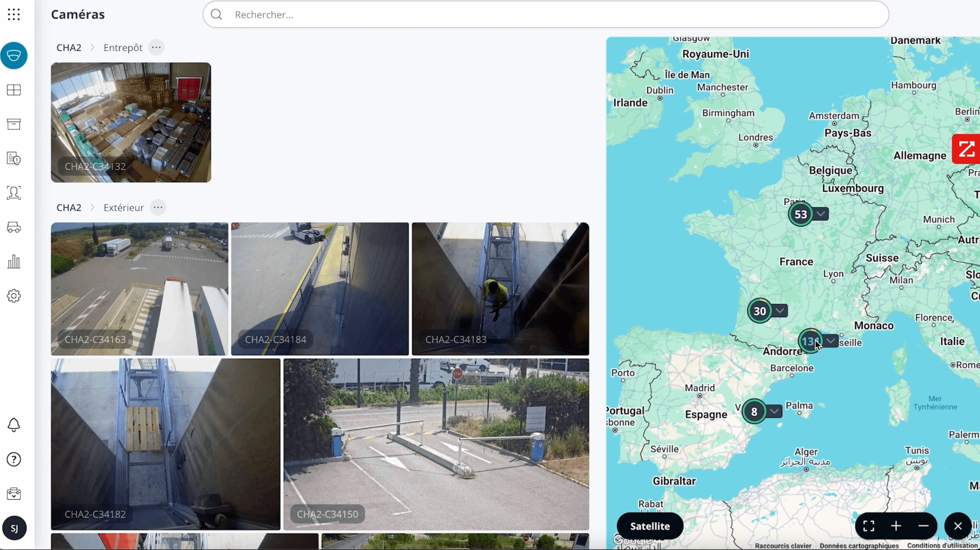
Task: Click the Conditions d'utilisation link
Action: click(x=942, y=546)
